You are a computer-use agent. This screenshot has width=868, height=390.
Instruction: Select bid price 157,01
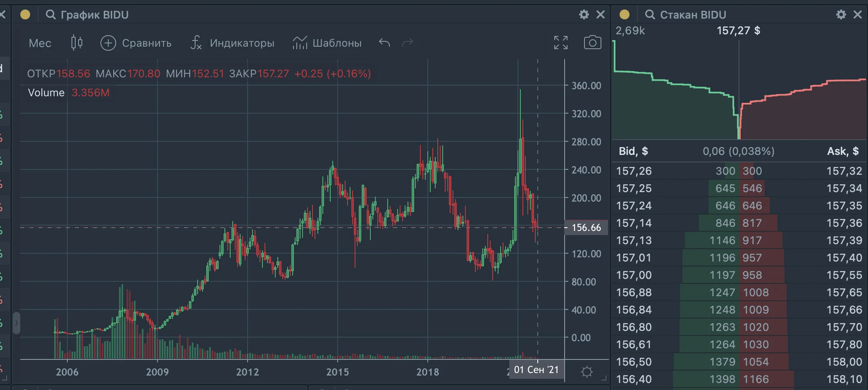pos(634,258)
